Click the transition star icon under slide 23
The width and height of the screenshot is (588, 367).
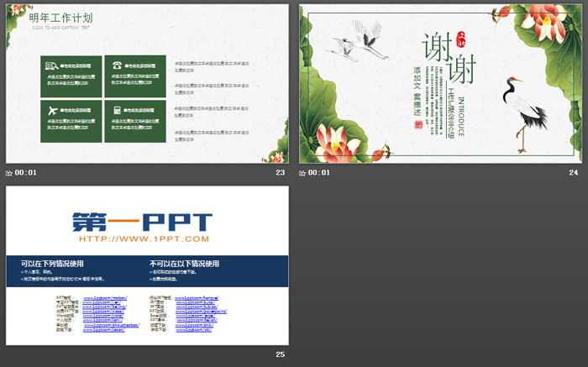point(9,173)
